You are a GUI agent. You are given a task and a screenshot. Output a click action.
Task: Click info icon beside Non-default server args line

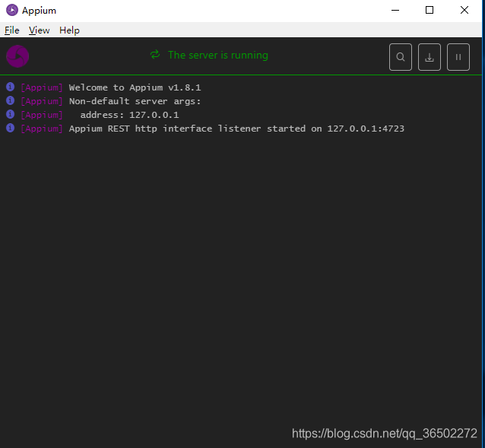10,100
